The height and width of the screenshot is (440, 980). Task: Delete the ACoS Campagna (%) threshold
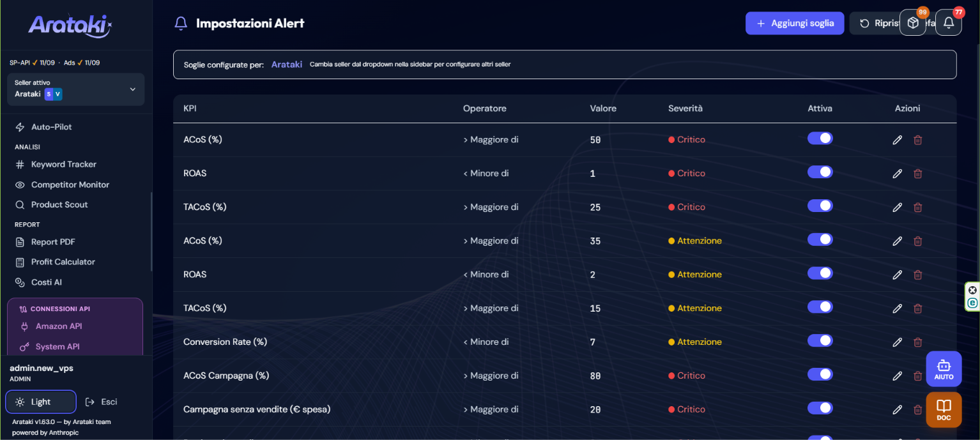click(918, 376)
